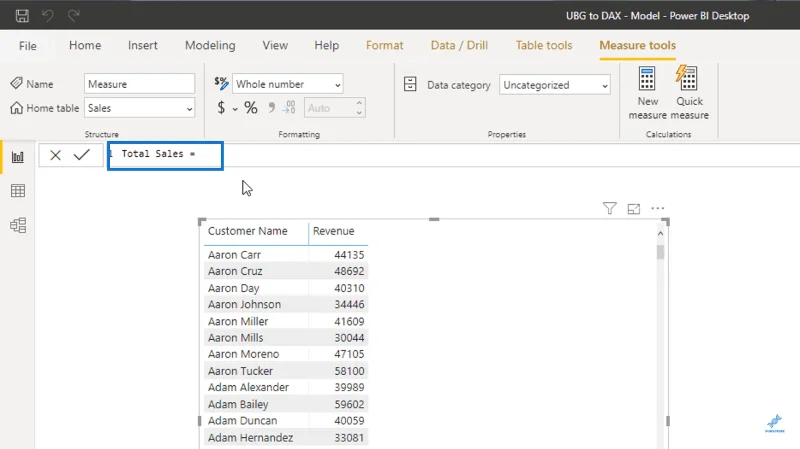Open the visual filter funnel icon
This screenshot has width=800, height=449.
609,208
